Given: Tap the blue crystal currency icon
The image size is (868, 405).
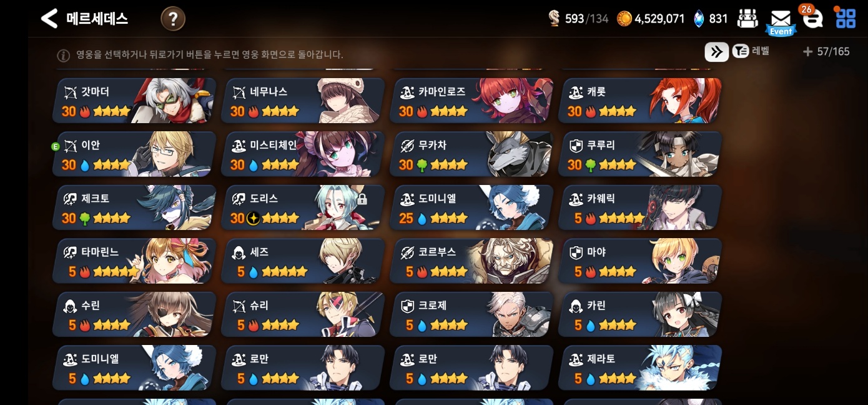Looking at the screenshot, I should [x=699, y=19].
